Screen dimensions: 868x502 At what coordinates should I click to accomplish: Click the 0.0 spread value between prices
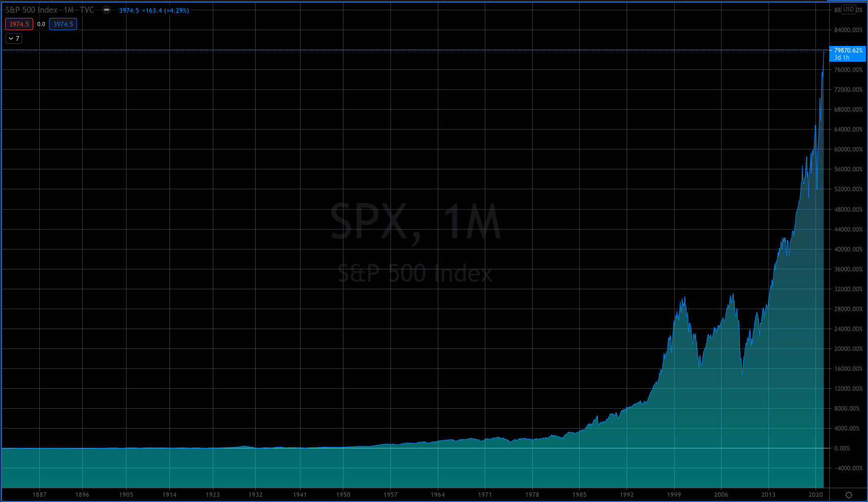tap(41, 24)
